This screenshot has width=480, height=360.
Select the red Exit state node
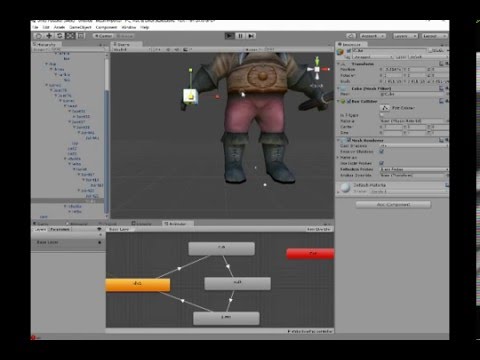pos(310,253)
